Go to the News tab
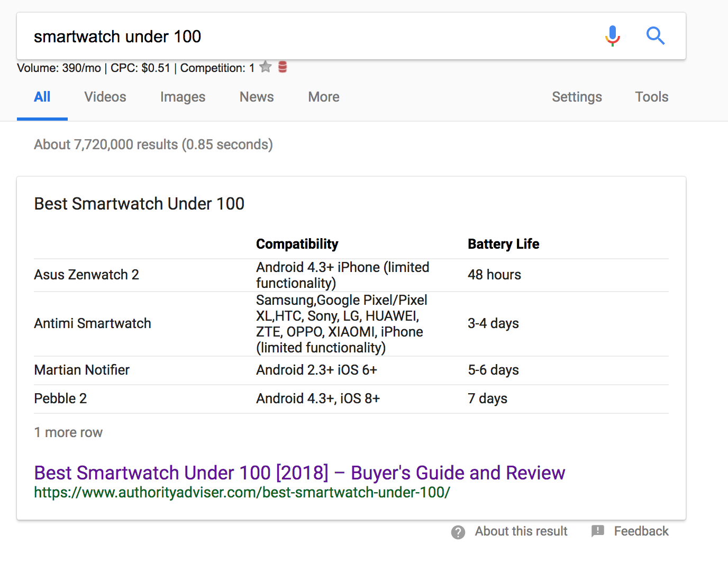This screenshot has width=728, height=562. click(257, 97)
